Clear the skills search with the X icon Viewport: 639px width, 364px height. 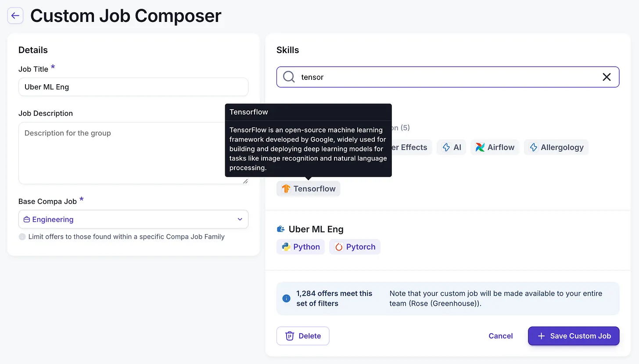(x=607, y=77)
